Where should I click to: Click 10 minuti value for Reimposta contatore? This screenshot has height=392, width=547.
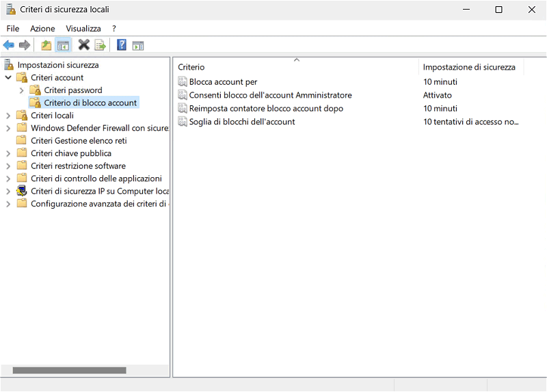[x=440, y=108]
